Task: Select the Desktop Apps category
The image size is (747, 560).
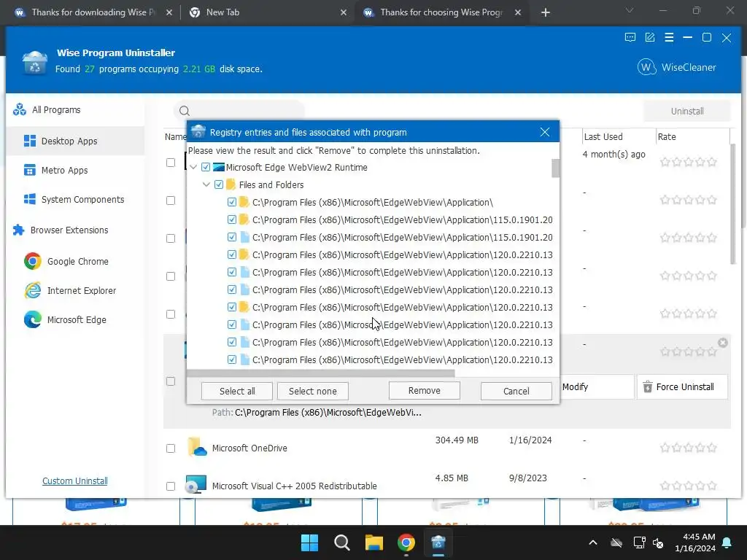Action: point(75,141)
